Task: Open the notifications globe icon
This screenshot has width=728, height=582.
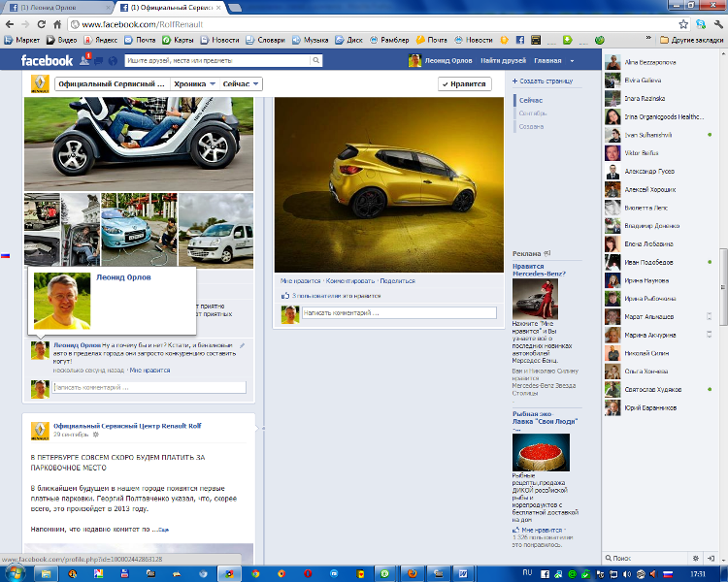Action: [x=113, y=61]
